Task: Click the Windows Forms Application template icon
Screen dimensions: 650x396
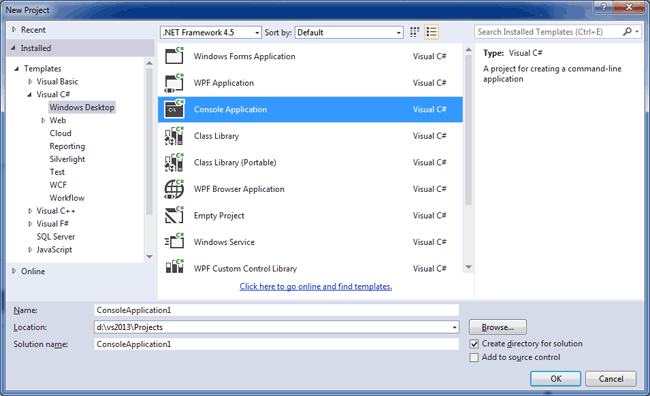Action: click(174, 56)
